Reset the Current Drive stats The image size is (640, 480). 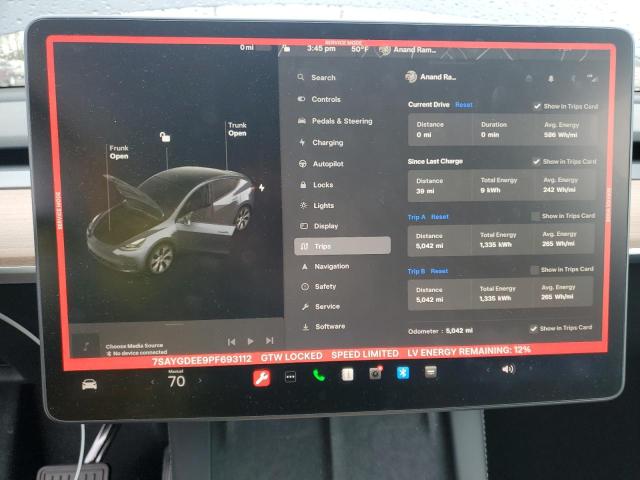pyautogui.click(x=464, y=105)
